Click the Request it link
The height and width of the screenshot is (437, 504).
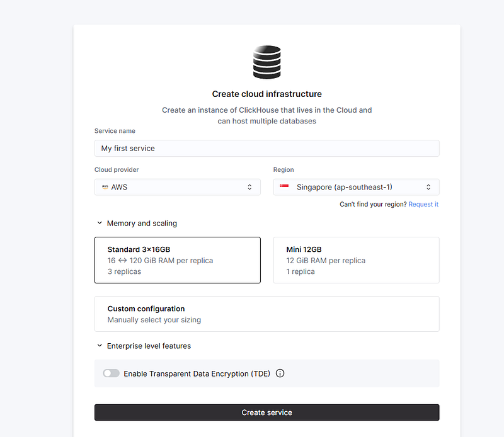pyautogui.click(x=423, y=205)
